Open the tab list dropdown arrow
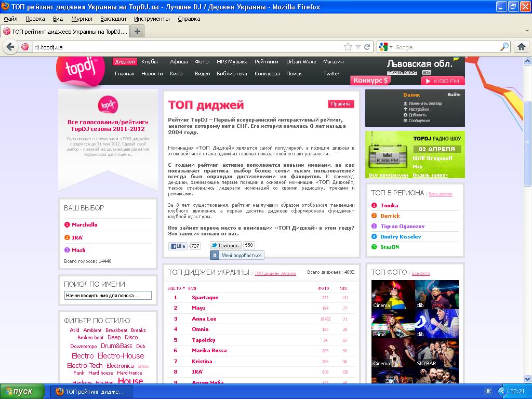Image resolution: width=532 pixels, height=399 pixels. coord(527,31)
